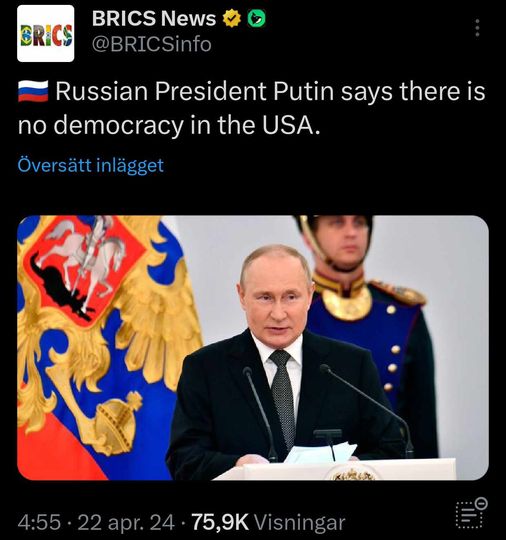
Task: Open the BRICS News account name
Action: coord(154,18)
